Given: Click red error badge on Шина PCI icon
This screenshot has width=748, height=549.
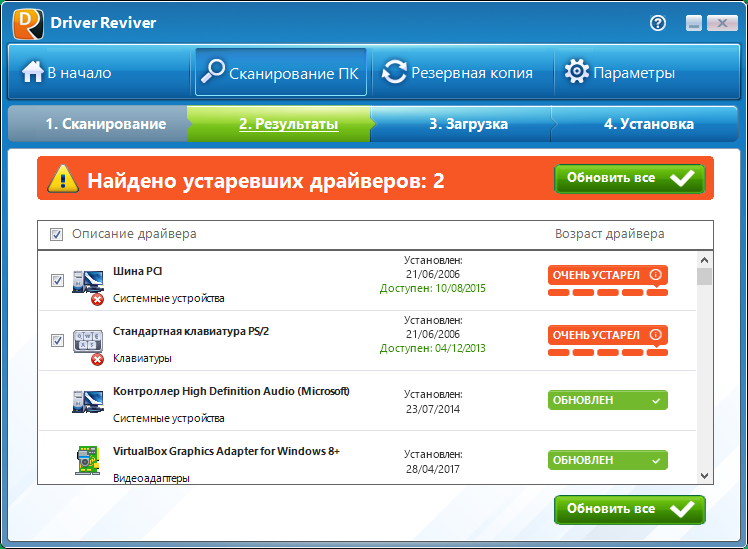Looking at the screenshot, I should [x=97, y=300].
